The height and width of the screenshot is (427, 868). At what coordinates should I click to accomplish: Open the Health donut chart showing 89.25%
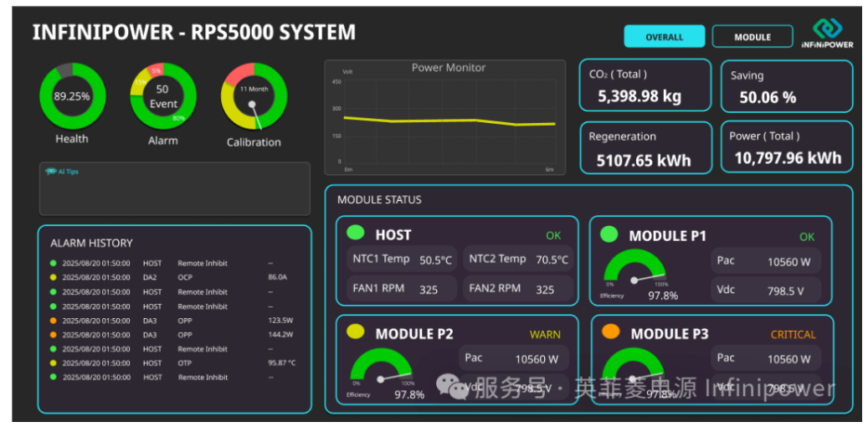tap(72, 95)
